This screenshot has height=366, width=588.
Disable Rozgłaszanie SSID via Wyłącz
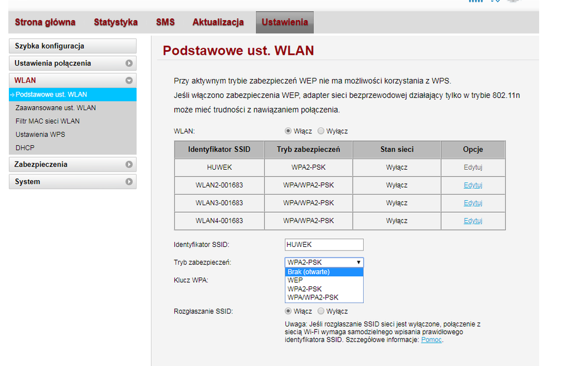(x=321, y=311)
